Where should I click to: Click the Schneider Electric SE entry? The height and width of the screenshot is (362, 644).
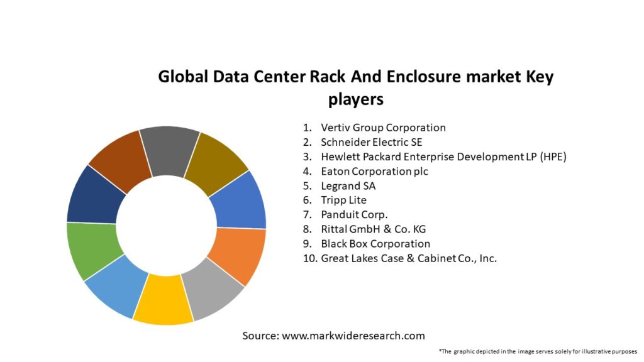371,142
